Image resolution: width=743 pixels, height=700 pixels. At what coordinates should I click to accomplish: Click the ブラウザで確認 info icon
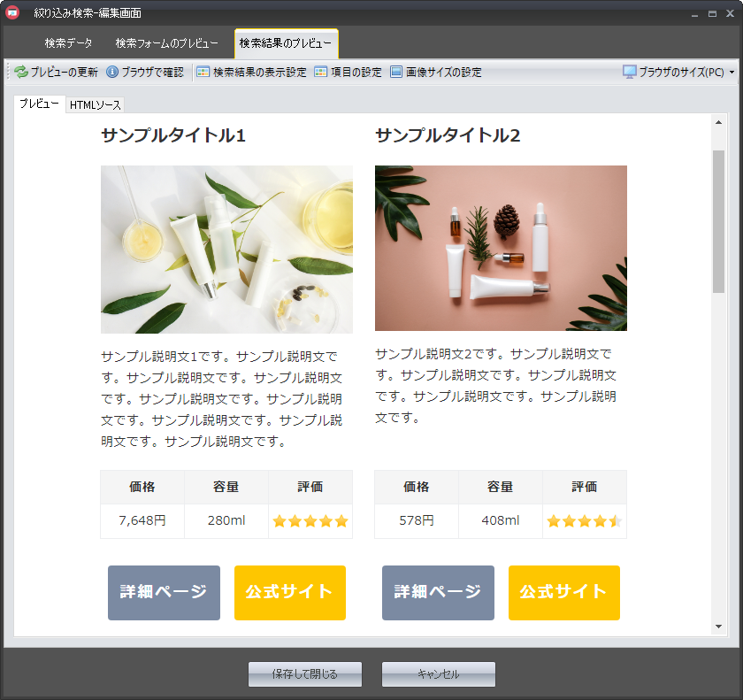pyautogui.click(x=112, y=73)
